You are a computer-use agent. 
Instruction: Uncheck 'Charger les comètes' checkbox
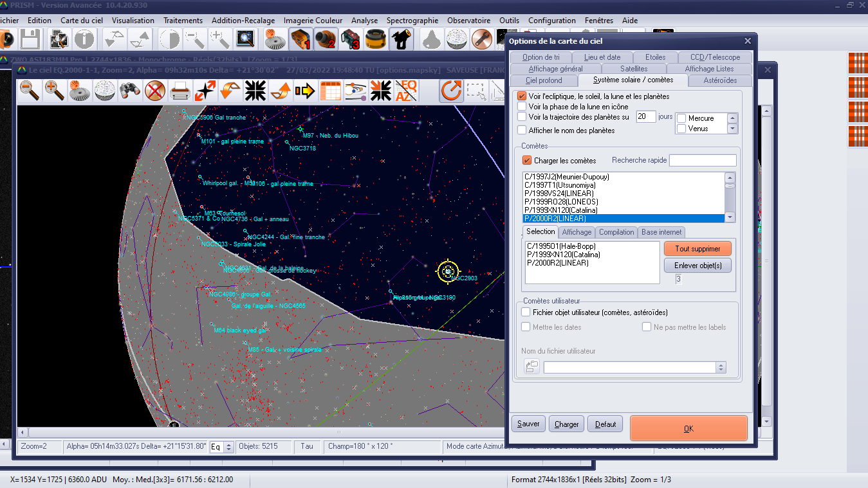pos(527,160)
